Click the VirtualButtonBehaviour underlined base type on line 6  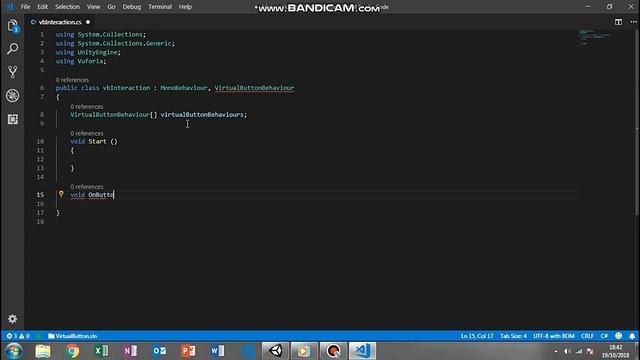pos(254,88)
